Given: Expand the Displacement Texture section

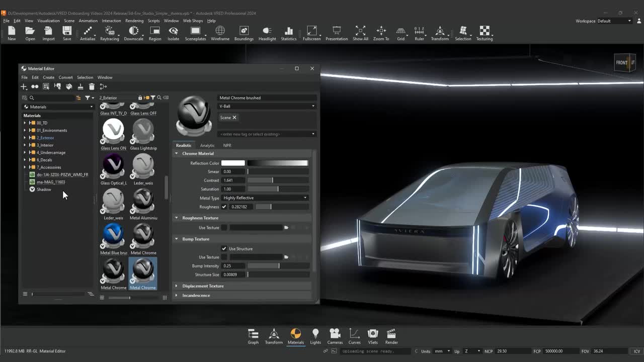Looking at the screenshot, I should (x=176, y=286).
